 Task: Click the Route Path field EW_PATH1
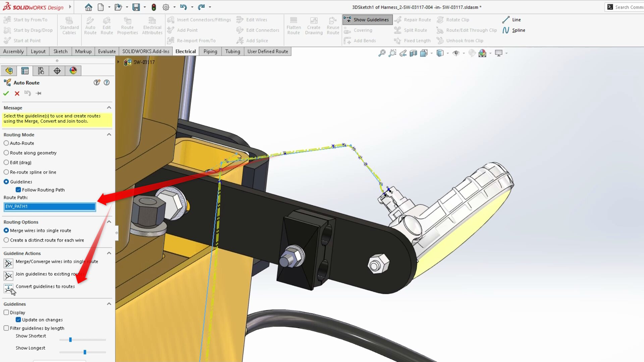coord(50,206)
